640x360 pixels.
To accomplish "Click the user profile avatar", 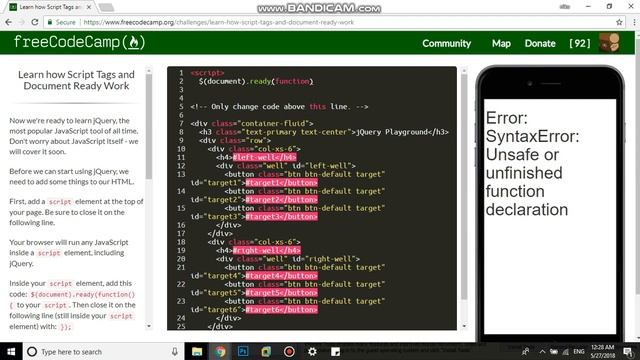I will pyautogui.click(x=609, y=42).
